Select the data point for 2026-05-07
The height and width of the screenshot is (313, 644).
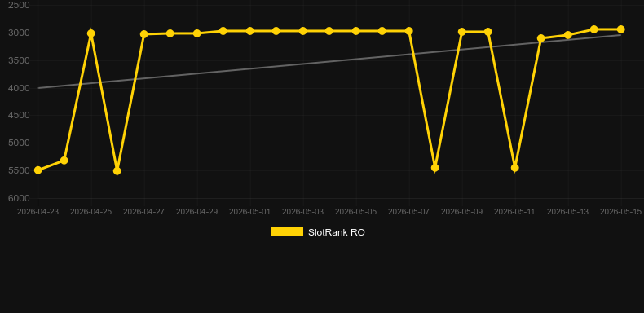(x=408, y=31)
